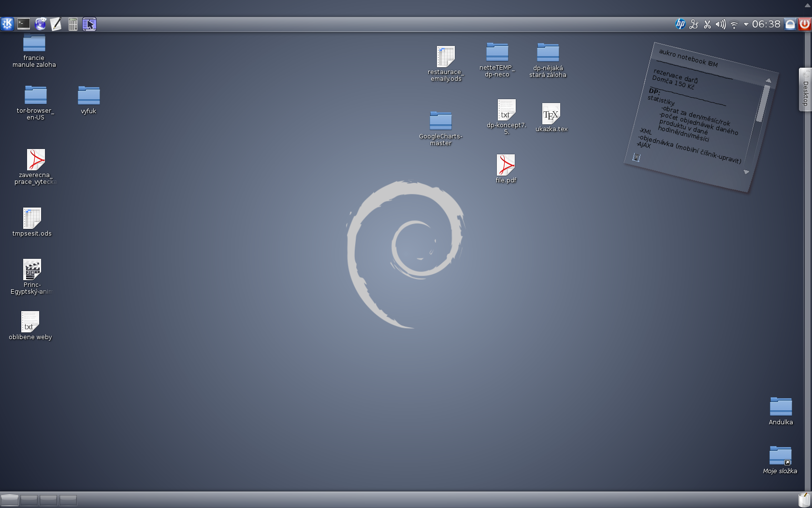Switch to the second virtual desktop
The image size is (812, 508).
pyautogui.click(x=29, y=500)
